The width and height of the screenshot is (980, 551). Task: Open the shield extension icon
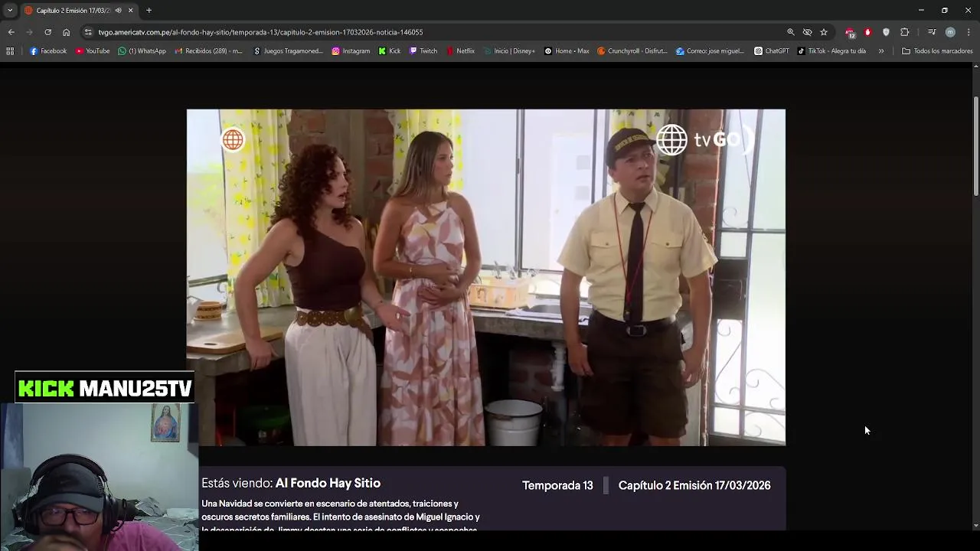click(x=886, y=32)
